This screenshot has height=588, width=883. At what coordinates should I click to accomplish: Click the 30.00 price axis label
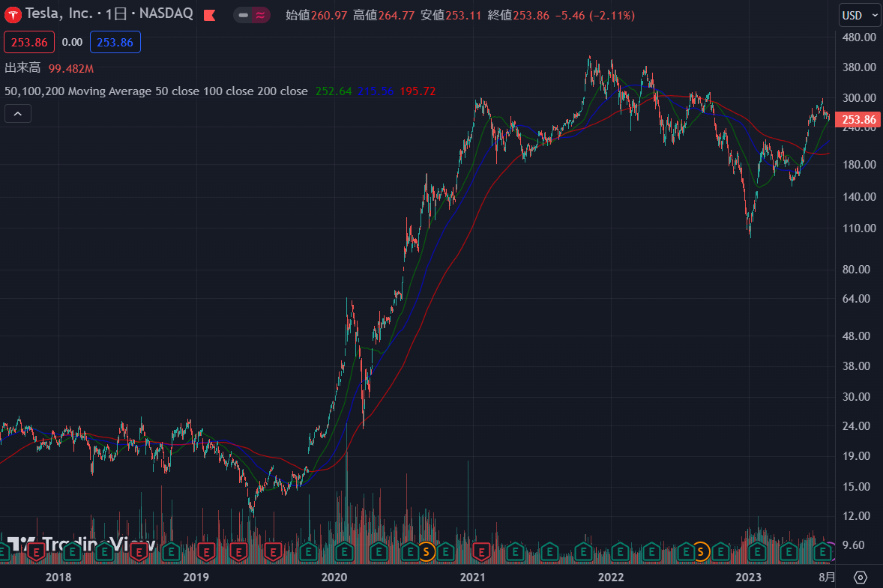857,397
